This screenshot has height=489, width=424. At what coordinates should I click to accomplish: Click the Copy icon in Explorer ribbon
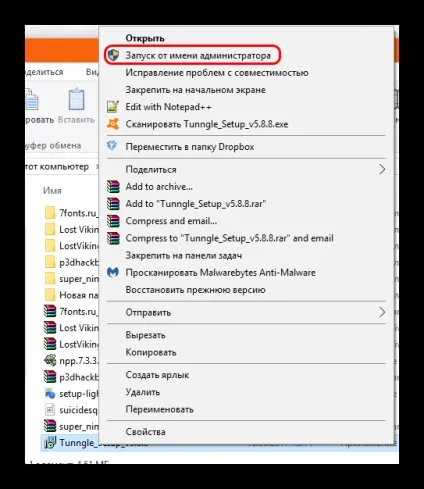coord(32,99)
